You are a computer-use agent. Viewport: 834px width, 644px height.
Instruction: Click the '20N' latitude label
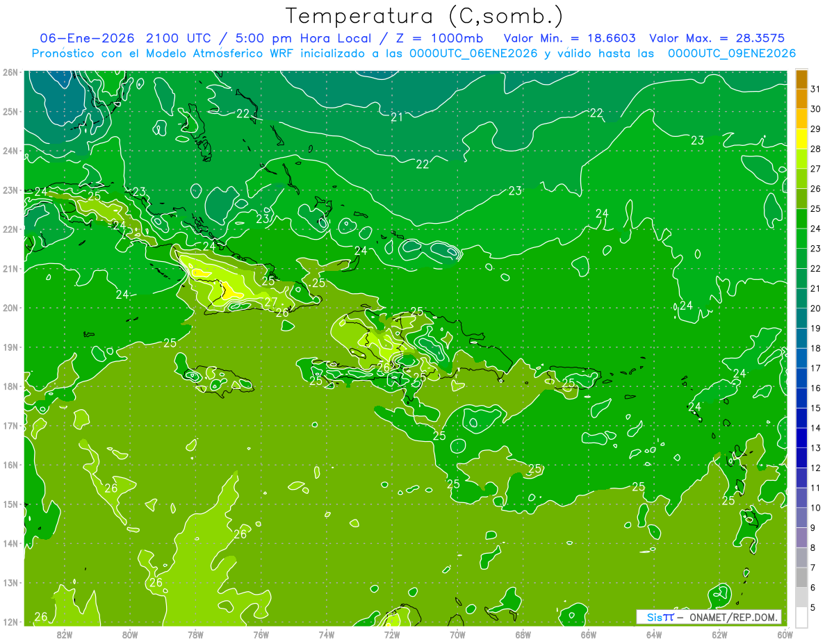tap(10, 308)
